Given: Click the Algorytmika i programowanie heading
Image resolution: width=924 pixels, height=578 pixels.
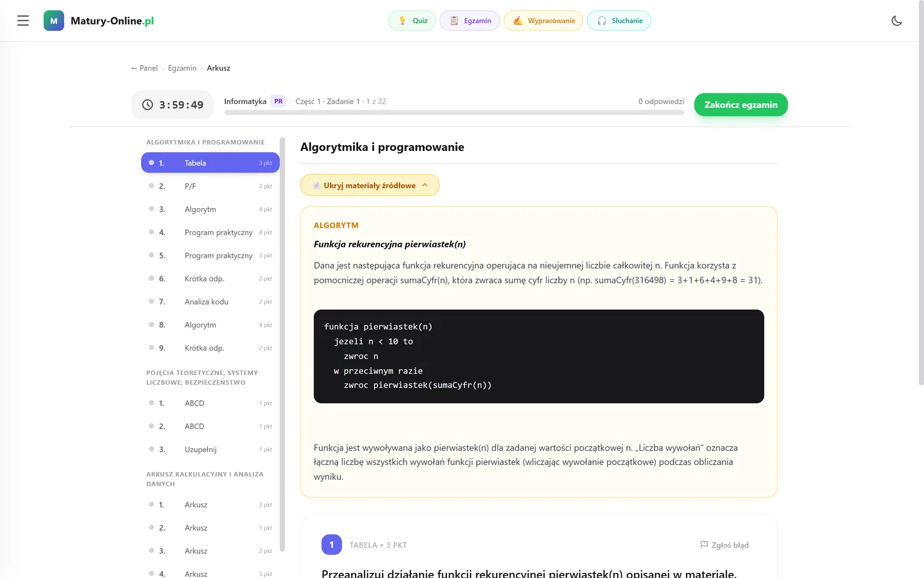Looking at the screenshot, I should 382,147.
